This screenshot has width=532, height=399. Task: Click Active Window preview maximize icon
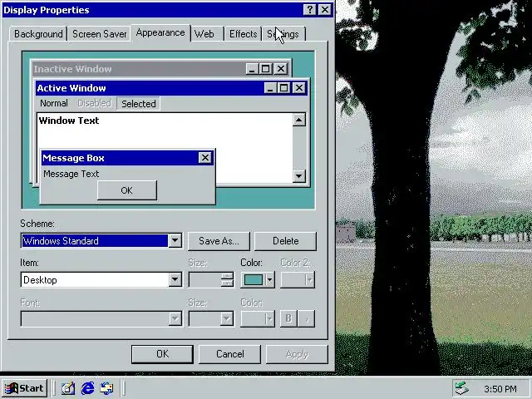pyautogui.click(x=283, y=88)
